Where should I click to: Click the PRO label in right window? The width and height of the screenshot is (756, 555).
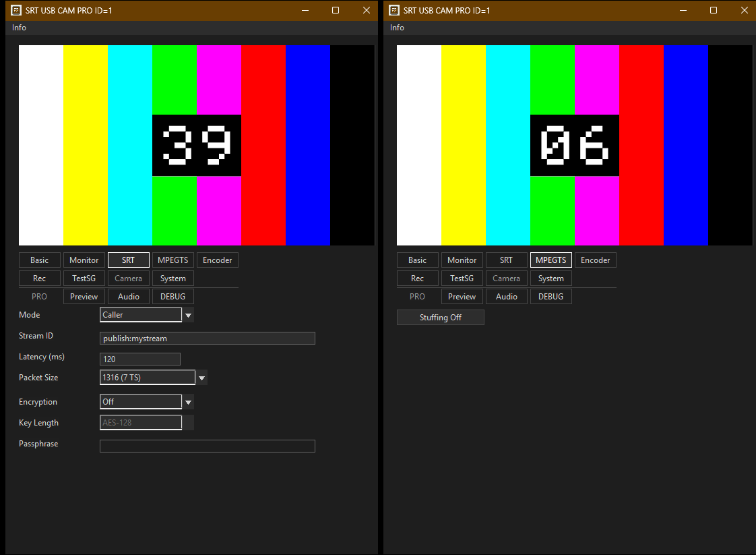click(418, 297)
